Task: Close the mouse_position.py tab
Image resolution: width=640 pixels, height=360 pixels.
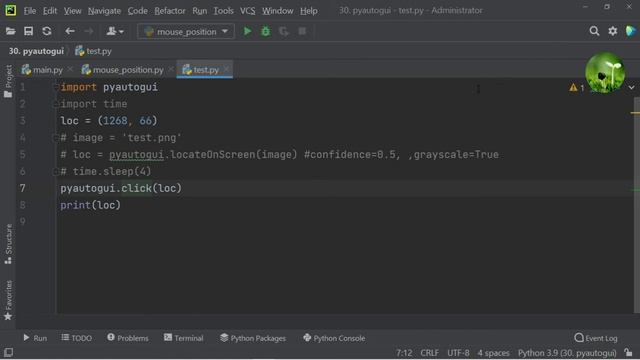Action: [x=171, y=69]
